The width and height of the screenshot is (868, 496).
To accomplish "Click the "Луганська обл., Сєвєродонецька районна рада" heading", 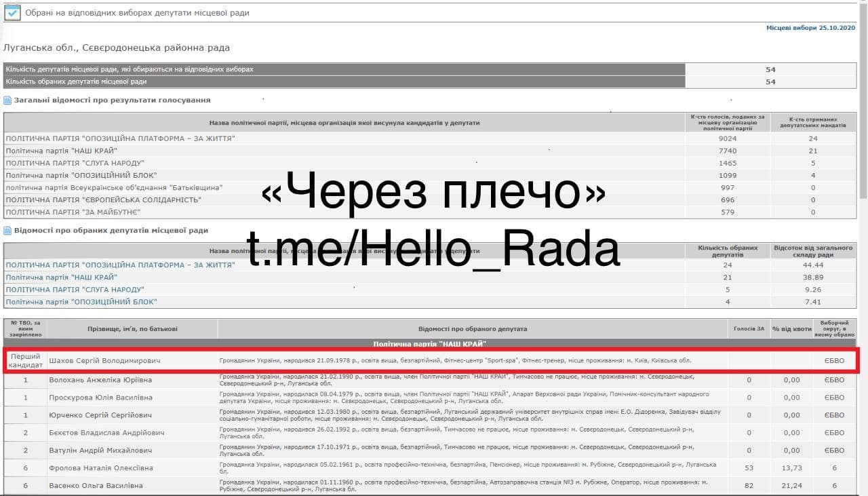I will [117, 48].
